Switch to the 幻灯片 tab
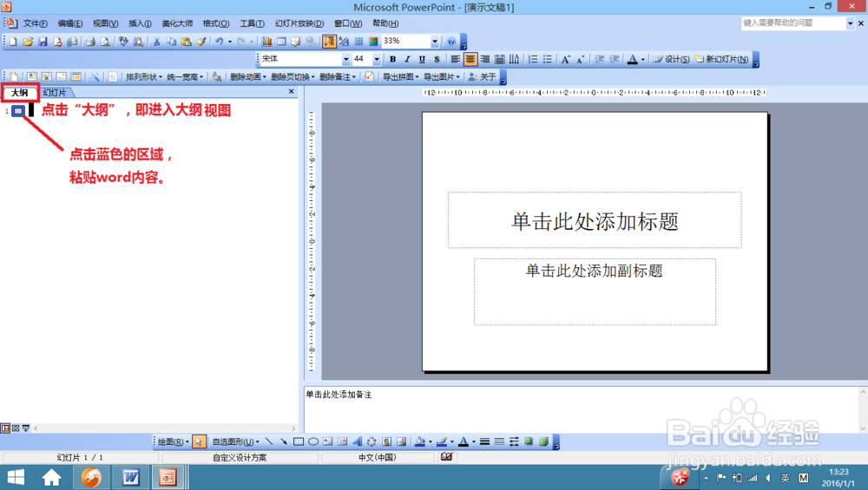The image size is (868, 490). (x=54, y=92)
